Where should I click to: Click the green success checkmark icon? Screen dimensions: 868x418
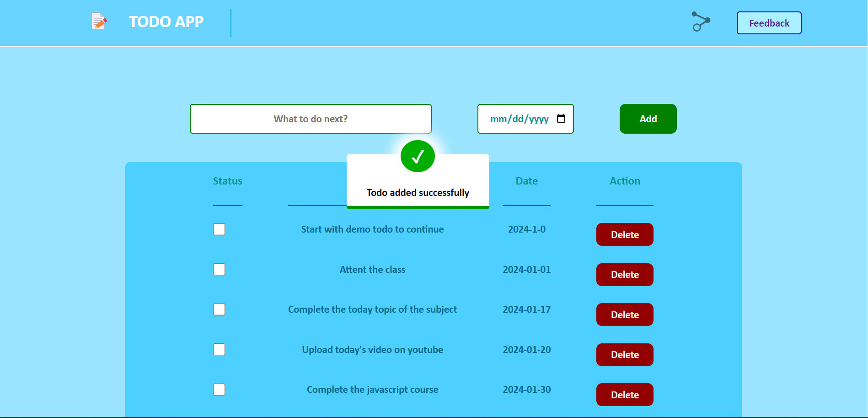418,157
